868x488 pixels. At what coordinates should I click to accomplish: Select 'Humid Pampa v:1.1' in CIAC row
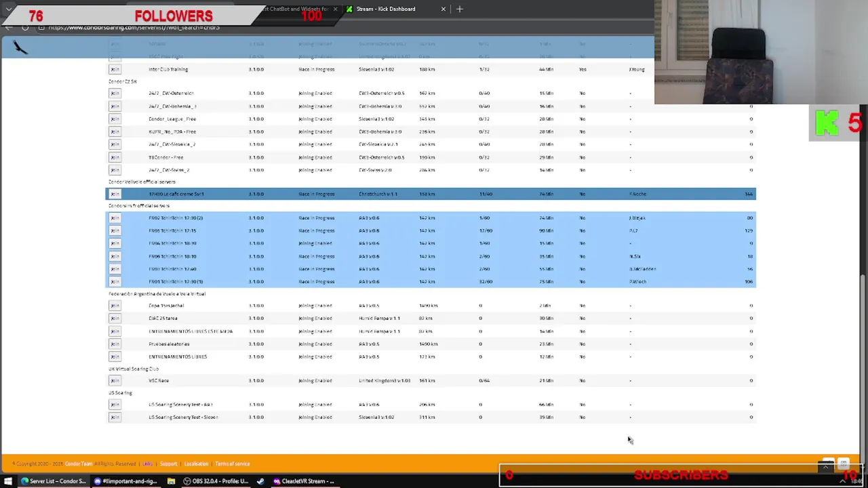[x=379, y=318]
